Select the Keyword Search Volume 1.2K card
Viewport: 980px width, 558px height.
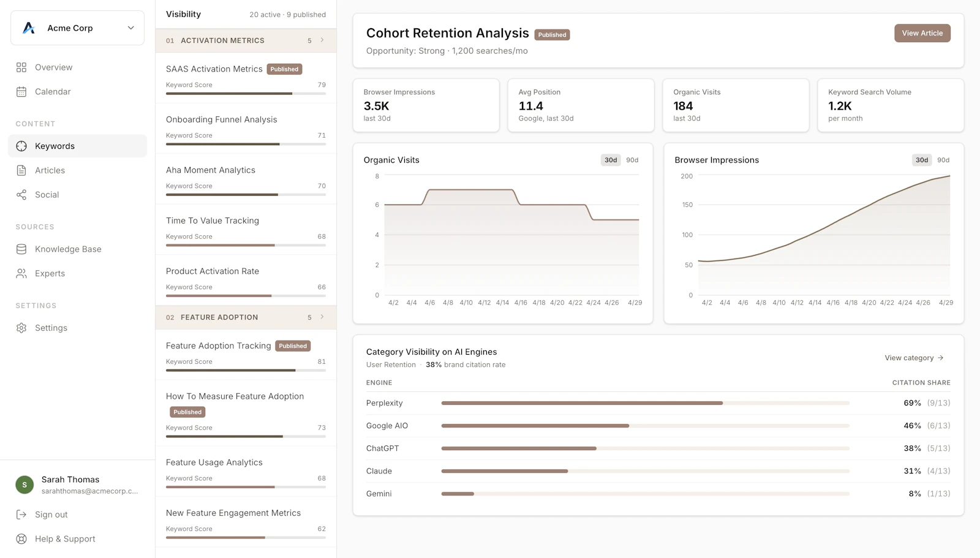point(891,105)
